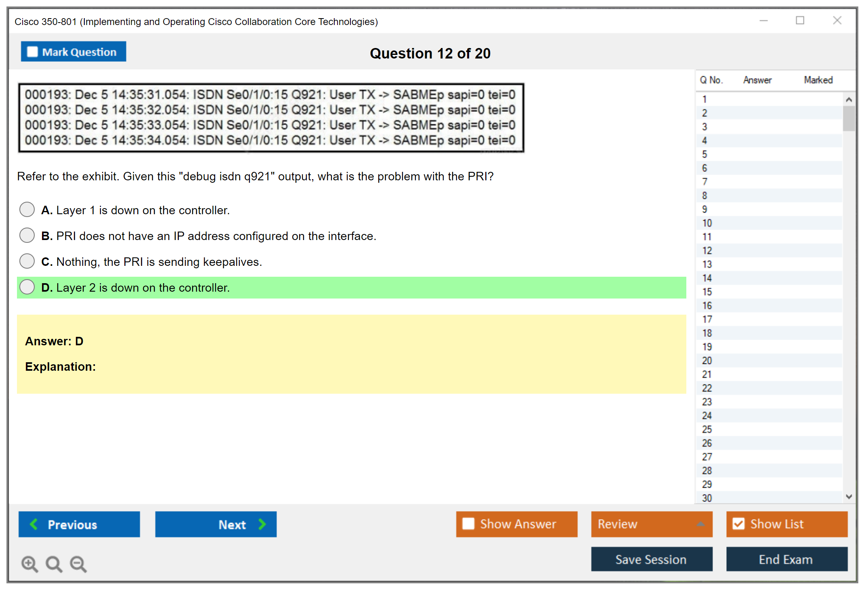Open the Review dropdown menu
Screen dimensions: 868x593
(x=700, y=524)
